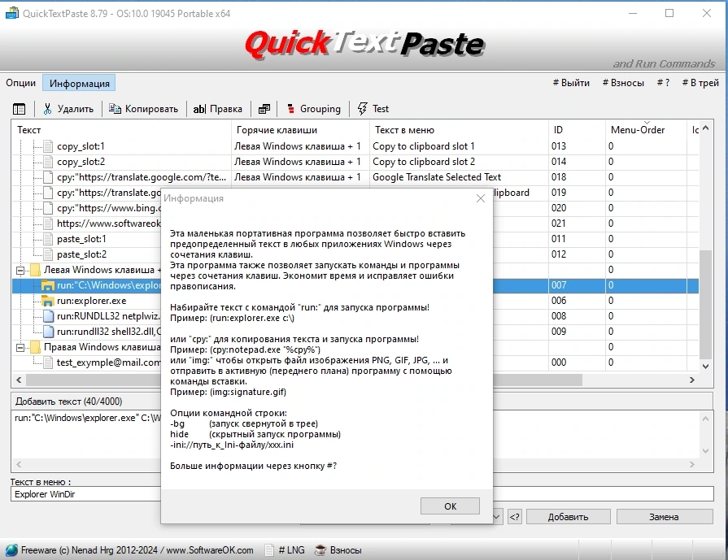Image resolution: width=728 pixels, height=560 pixels.
Task: Click vertical scrollbar down arrow of list
Action: (x=706, y=366)
